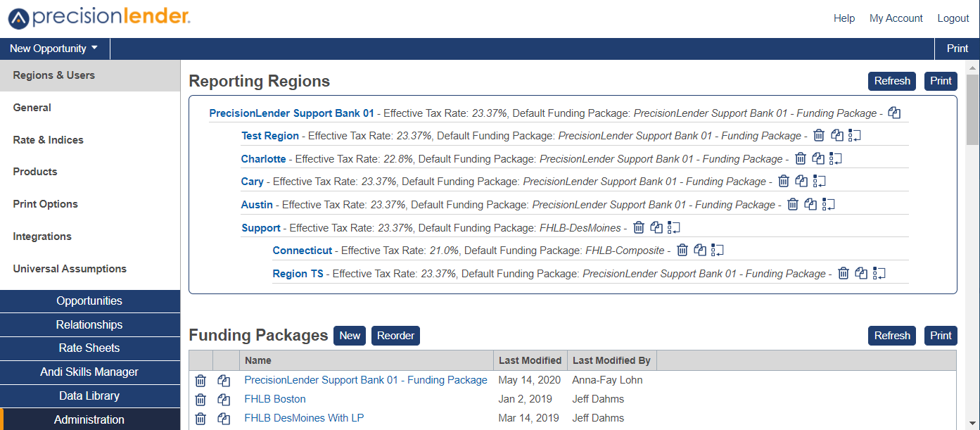Click move icon for Test Region
980x430 pixels.
coord(855,135)
